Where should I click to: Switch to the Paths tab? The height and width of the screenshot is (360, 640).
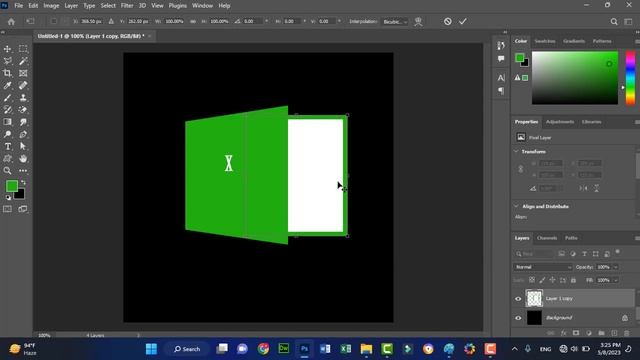point(571,238)
